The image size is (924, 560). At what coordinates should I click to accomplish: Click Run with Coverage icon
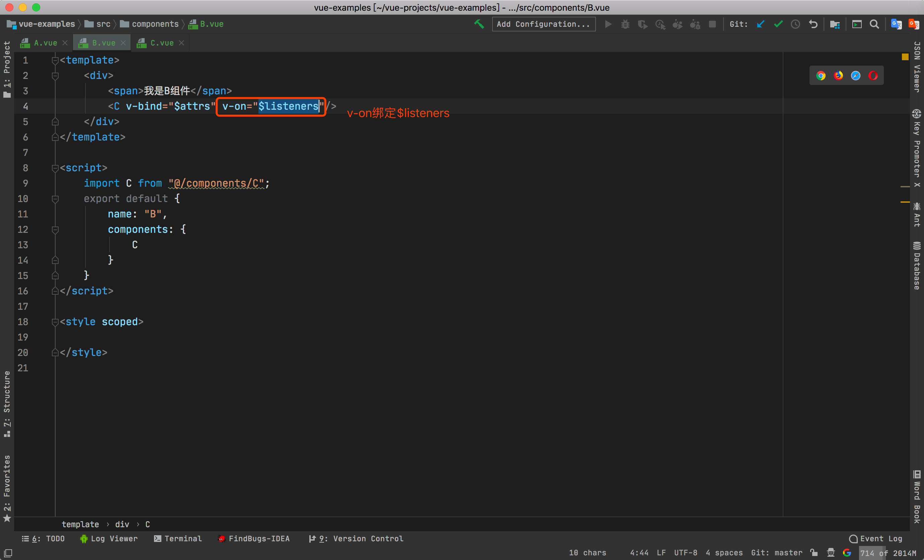pos(642,24)
